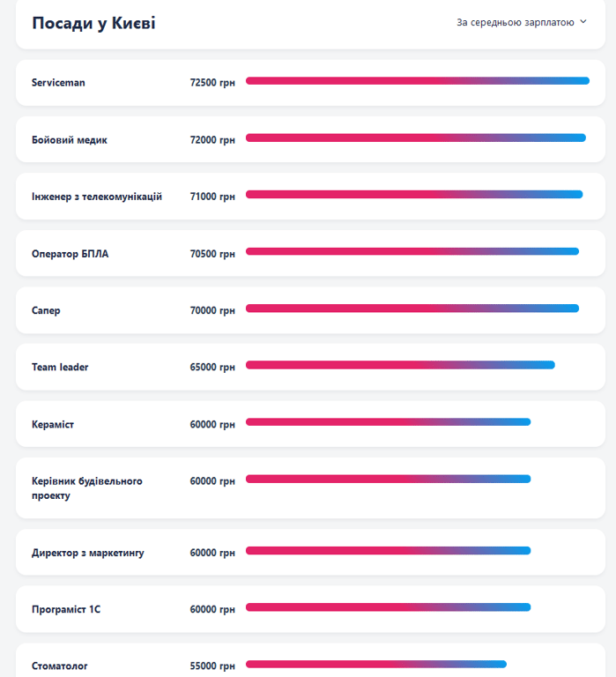Click the 'Посади у Києві' heading

point(93,23)
